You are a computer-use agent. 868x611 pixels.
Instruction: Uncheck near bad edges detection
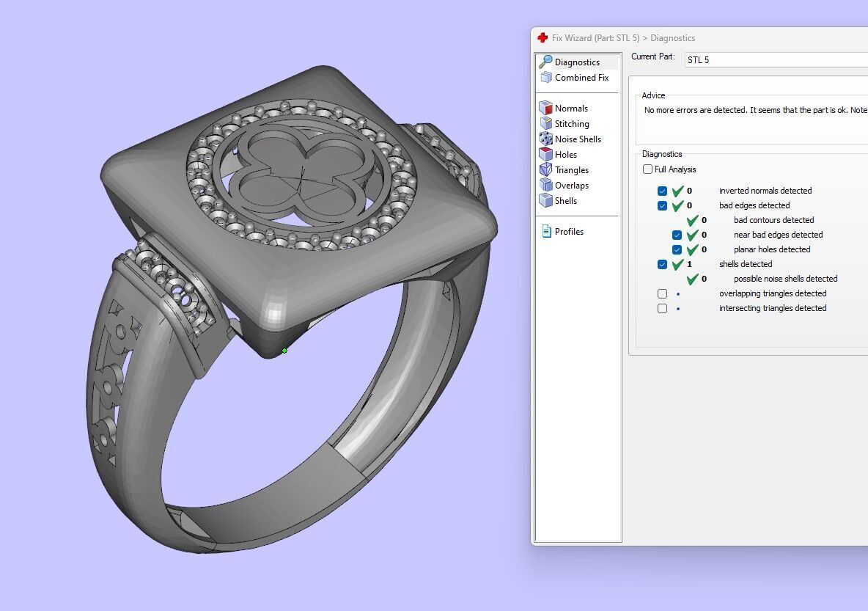click(677, 235)
